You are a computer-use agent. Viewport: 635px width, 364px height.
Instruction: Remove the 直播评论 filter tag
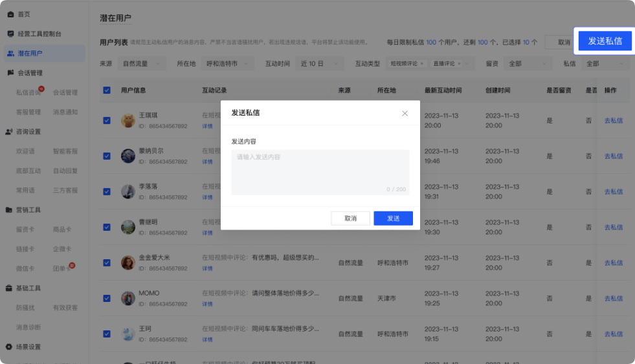(459, 63)
